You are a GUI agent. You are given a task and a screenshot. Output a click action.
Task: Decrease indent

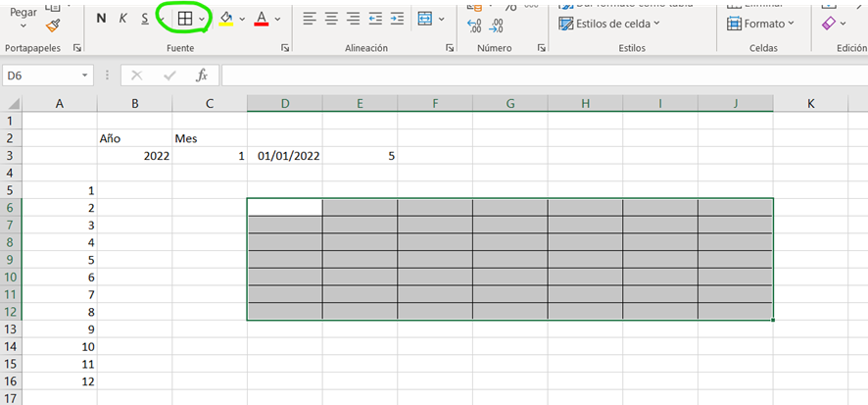[375, 19]
